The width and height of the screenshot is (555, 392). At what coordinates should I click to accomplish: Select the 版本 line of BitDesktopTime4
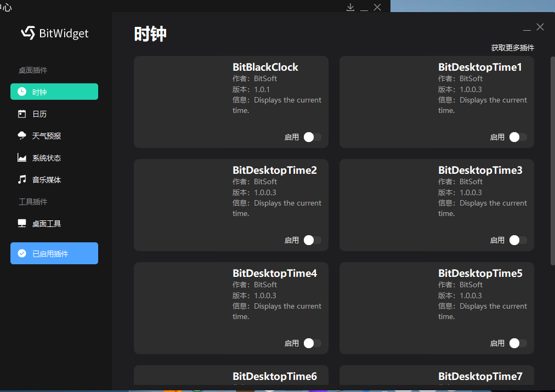click(254, 296)
